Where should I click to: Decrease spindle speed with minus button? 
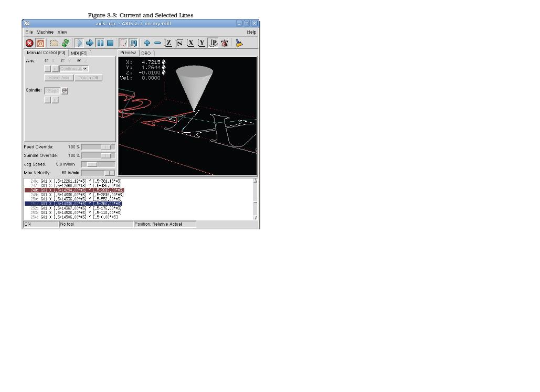coord(48,100)
